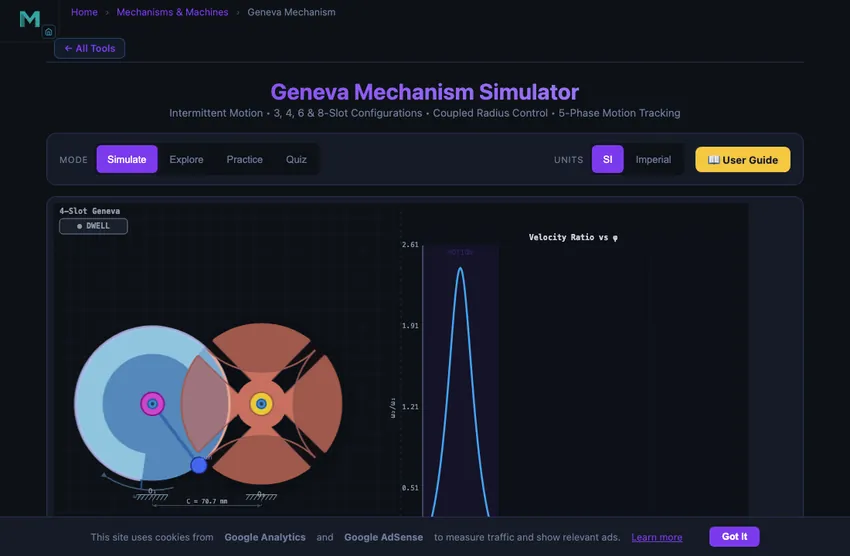
Task: Open the Explore mode tab
Action: pyautogui.click(x=186, y=159)
